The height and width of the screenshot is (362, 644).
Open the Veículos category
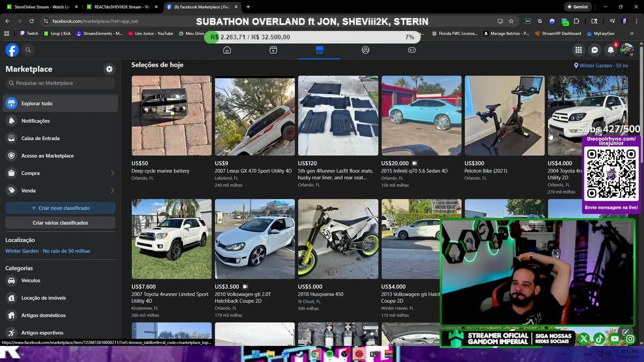[60, 281]
